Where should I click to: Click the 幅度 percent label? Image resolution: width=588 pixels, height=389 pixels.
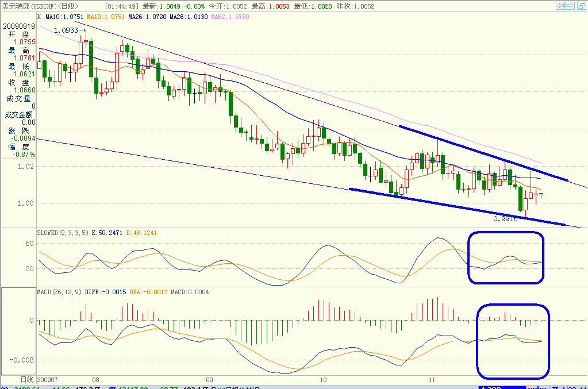tap(19, 147)
